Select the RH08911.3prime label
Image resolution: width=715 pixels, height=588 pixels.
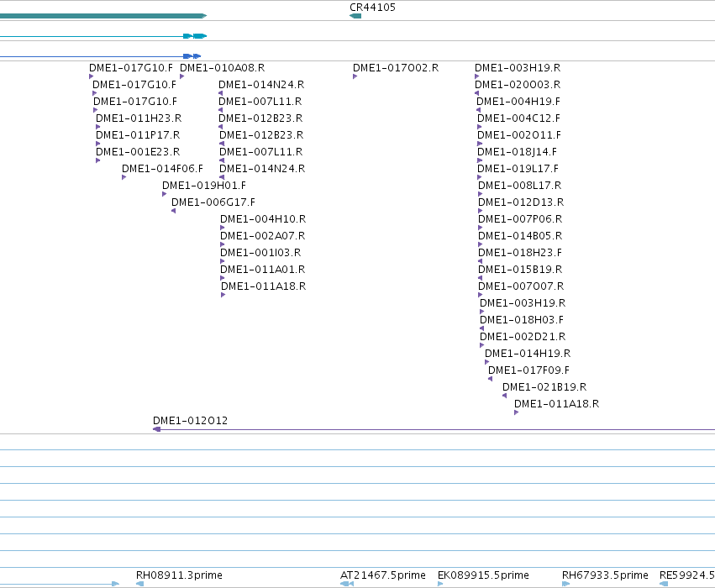click(179, 575)
